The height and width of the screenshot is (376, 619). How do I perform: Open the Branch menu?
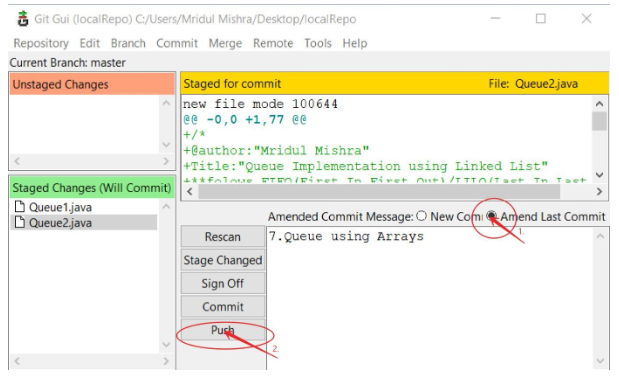[x=128, y=43]
